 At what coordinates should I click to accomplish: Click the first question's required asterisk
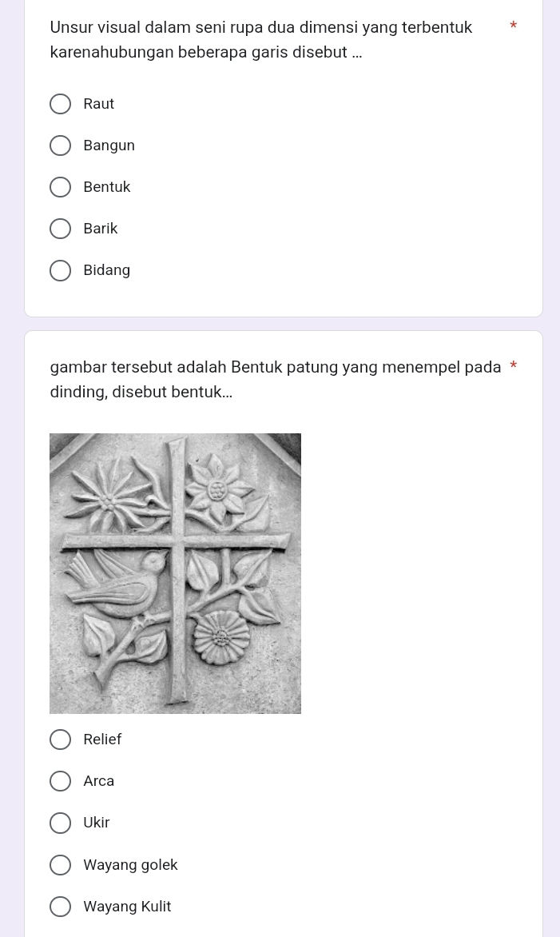tap(513, 26)
